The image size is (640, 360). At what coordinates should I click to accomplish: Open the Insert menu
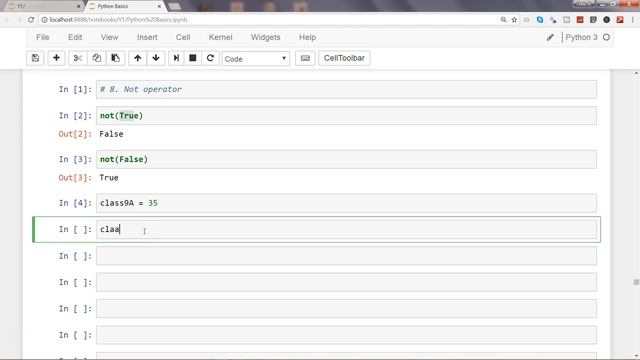tap(147, 37)
